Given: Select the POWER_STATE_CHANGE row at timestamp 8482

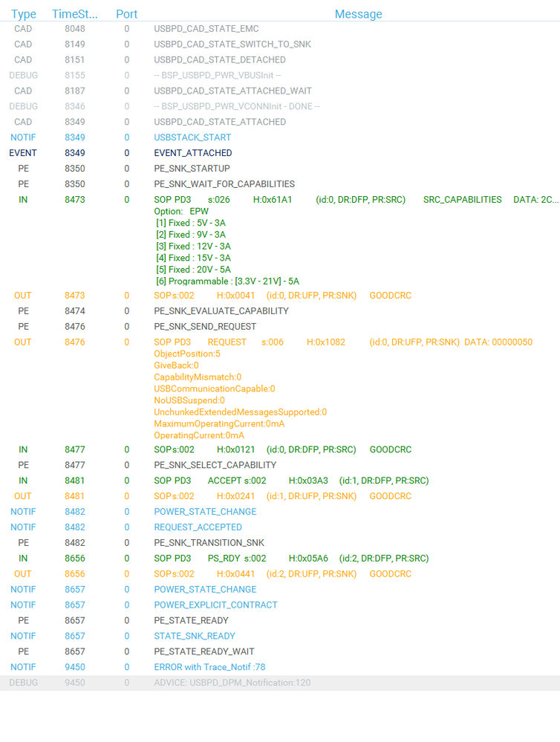Looking at the screenshot, I should click(280, 512).
